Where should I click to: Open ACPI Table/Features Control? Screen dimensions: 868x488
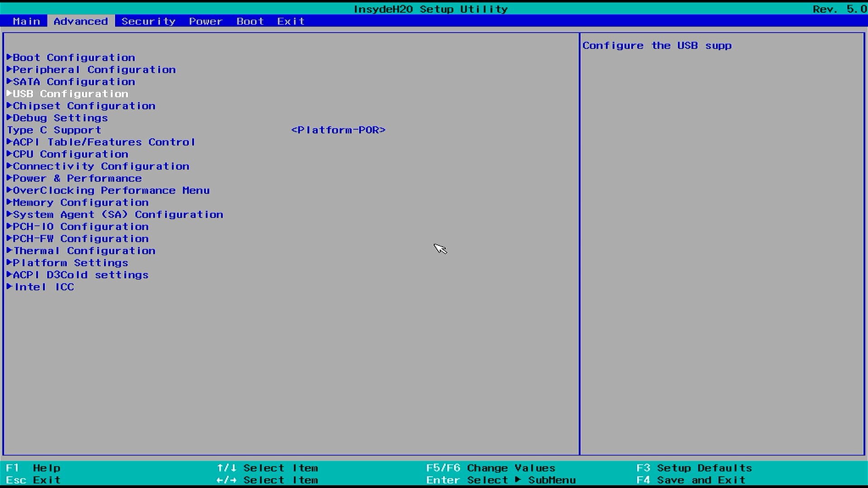click(104, 142)
